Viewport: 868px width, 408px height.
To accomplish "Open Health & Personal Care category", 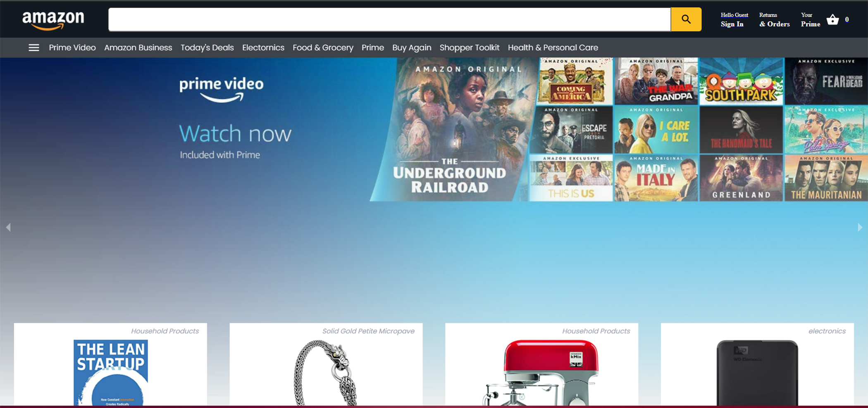I will pos(553,48).
